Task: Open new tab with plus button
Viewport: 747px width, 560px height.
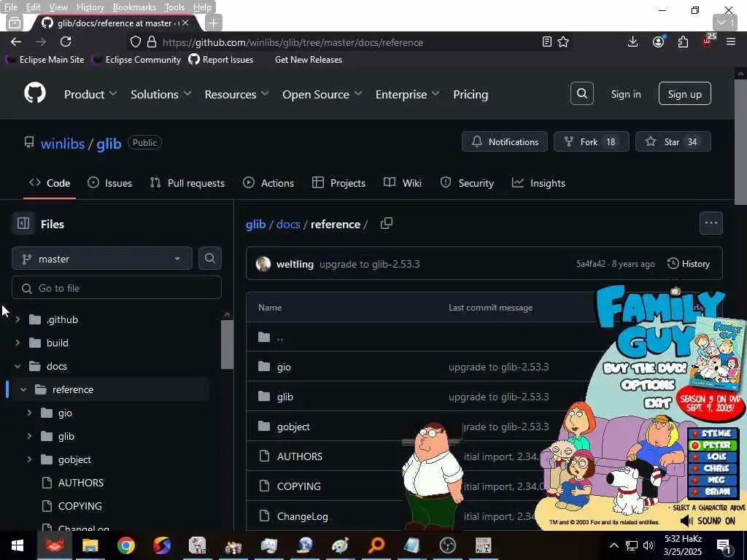Action: click(x=214, y=23)
